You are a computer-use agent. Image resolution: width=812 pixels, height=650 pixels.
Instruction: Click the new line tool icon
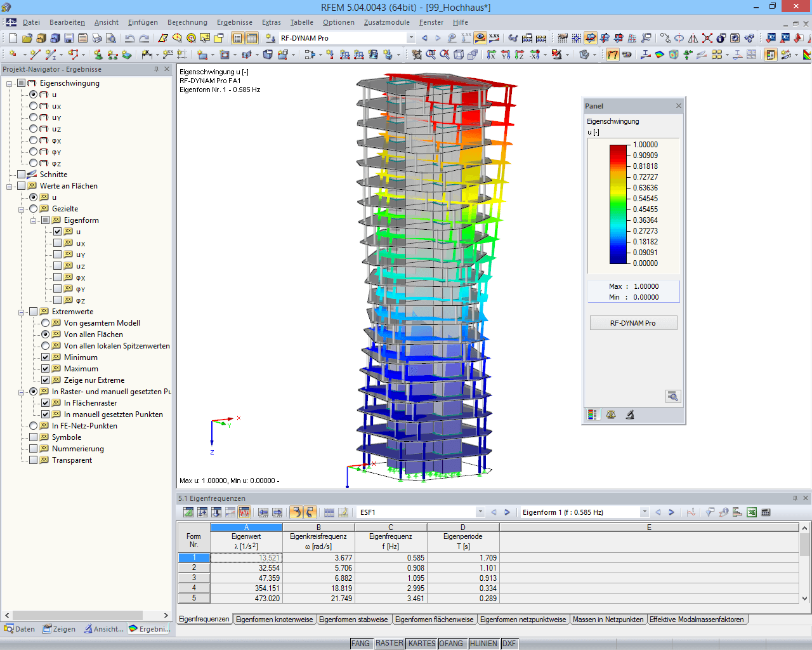36,55
